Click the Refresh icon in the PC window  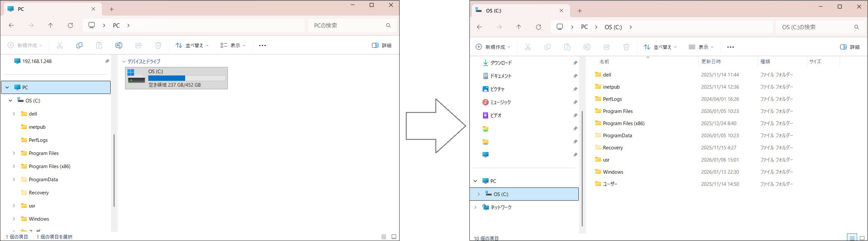[x=71, y=25]
